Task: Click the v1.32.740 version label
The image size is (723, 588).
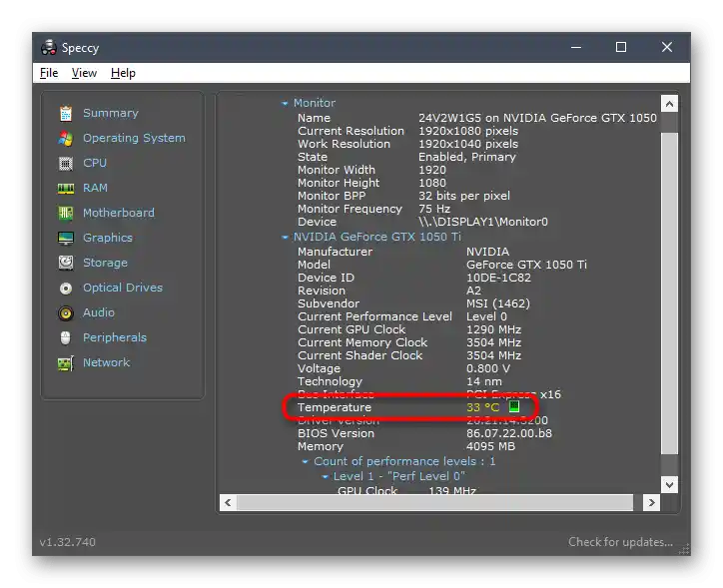Action: pos(68,542)
